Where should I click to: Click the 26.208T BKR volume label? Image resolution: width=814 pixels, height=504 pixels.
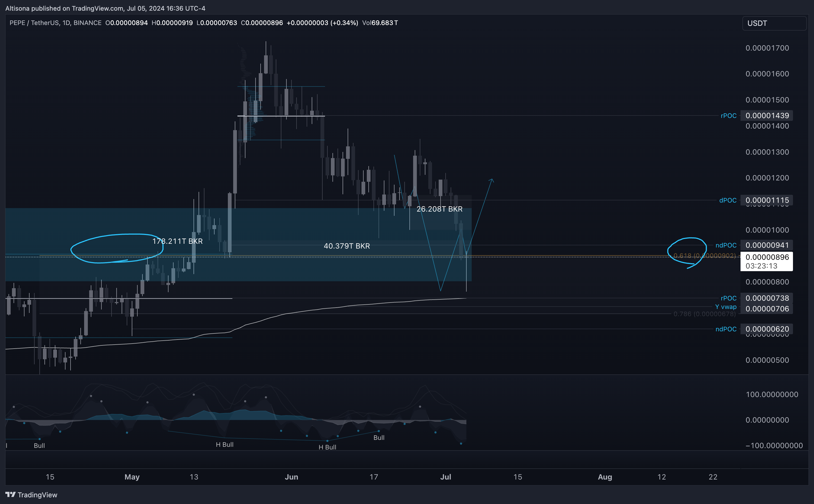[439, 209]
